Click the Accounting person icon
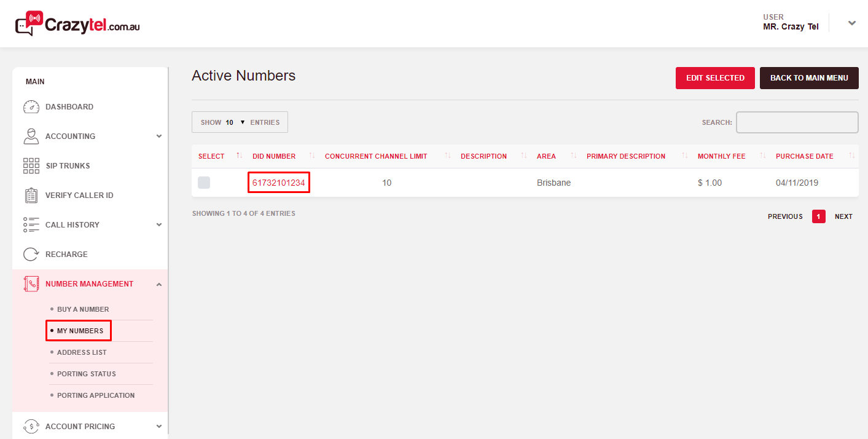This screenshot has width=868, height=439. click(x=31, y=136)
